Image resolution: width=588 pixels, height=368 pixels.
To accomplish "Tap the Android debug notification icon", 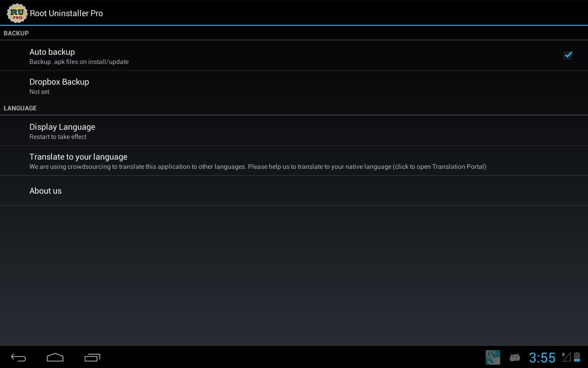I will pyautogui.click(x=515, y=357).
